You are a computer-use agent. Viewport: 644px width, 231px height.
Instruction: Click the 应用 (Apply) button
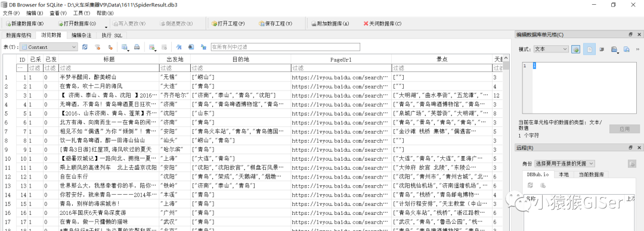point(624,129)
